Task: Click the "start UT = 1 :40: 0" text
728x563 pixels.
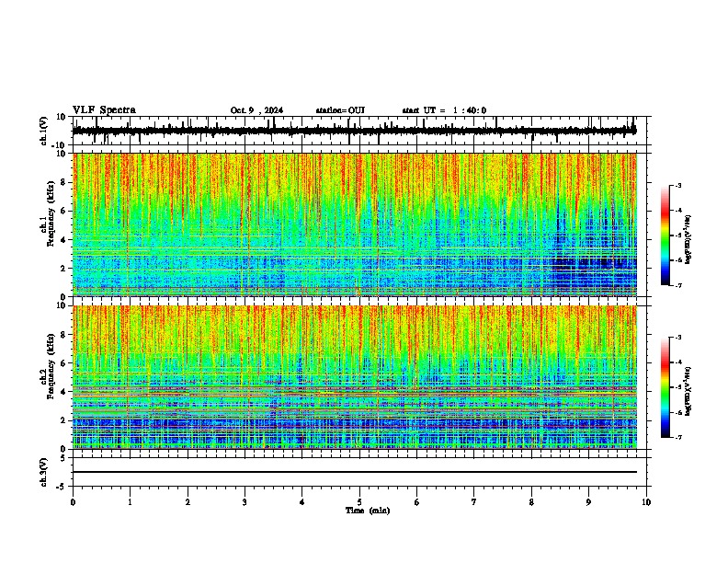Action: [444, 110]
